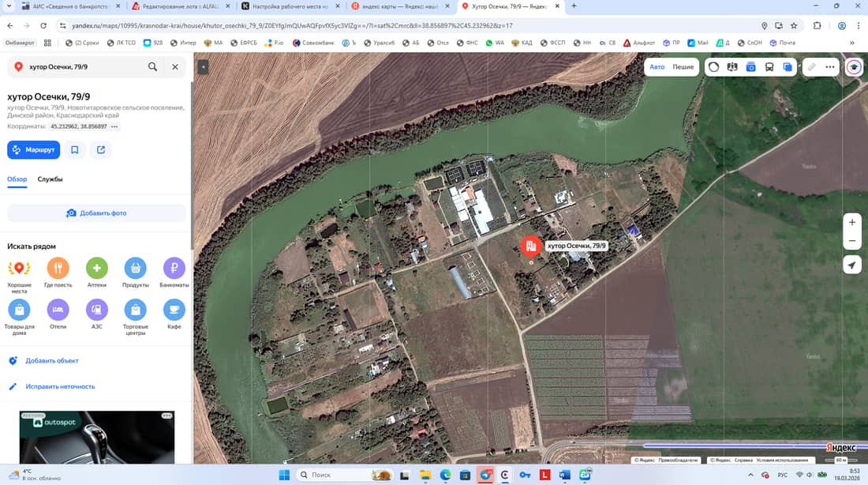Open the Windows Start menu
Screen dimensions: 868x485
pyautogui.click(x=283, y=475)
